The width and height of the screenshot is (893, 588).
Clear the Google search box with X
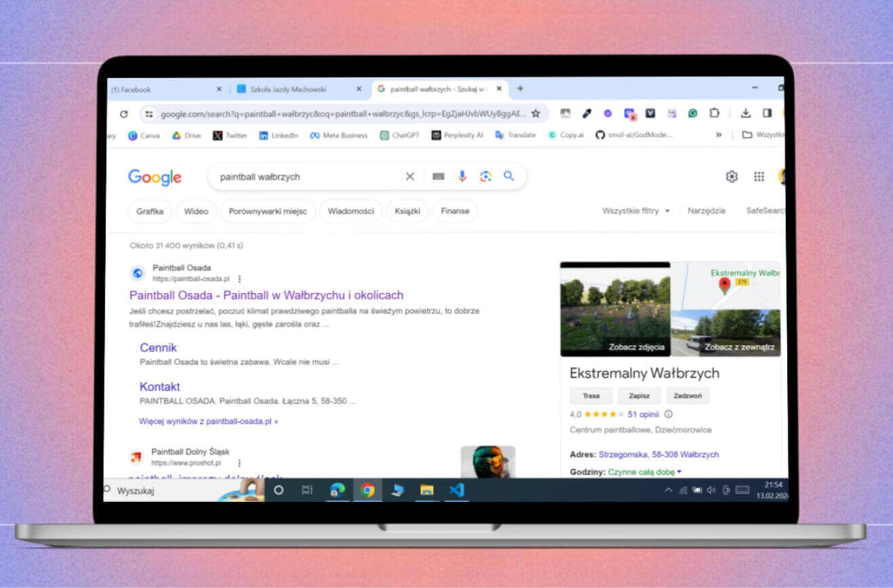pyautogui.click(x=410, y=176)
